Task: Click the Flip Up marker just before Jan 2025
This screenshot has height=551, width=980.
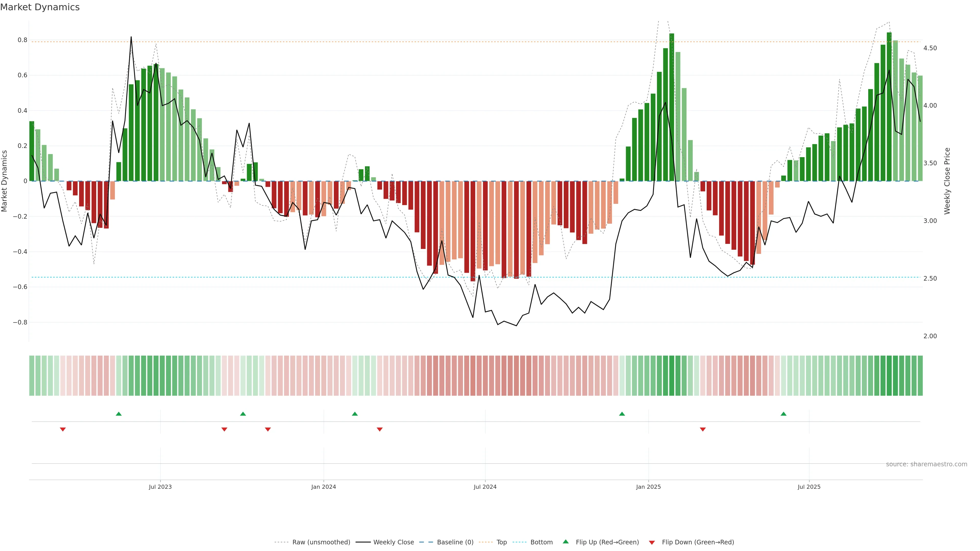Action: 622,414
